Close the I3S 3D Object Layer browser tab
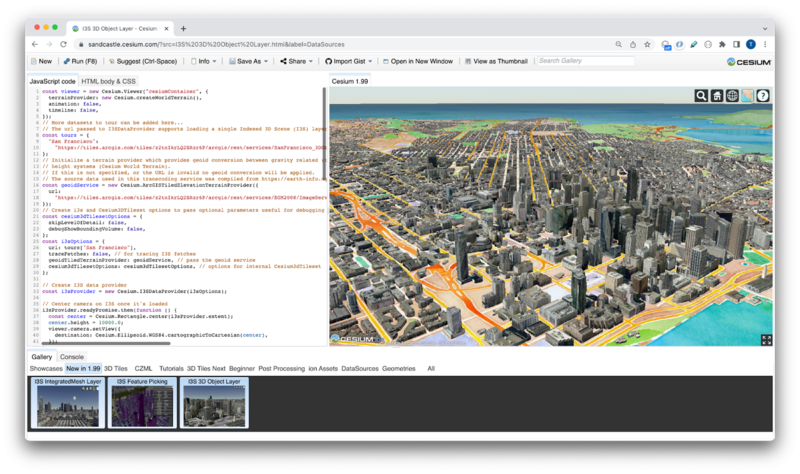The height and width of the screenshot is (474, 800). pos(166,29)
